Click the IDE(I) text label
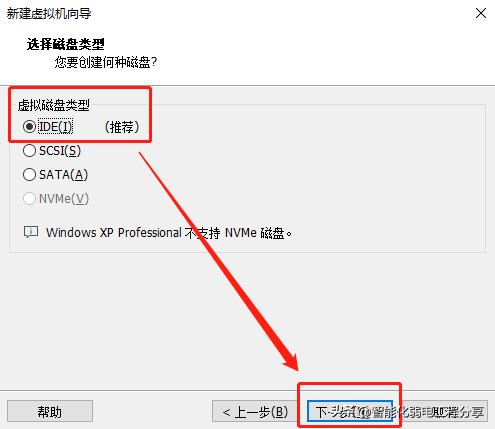495x429 pixels. pyautogui.click(x=55, y=127)
